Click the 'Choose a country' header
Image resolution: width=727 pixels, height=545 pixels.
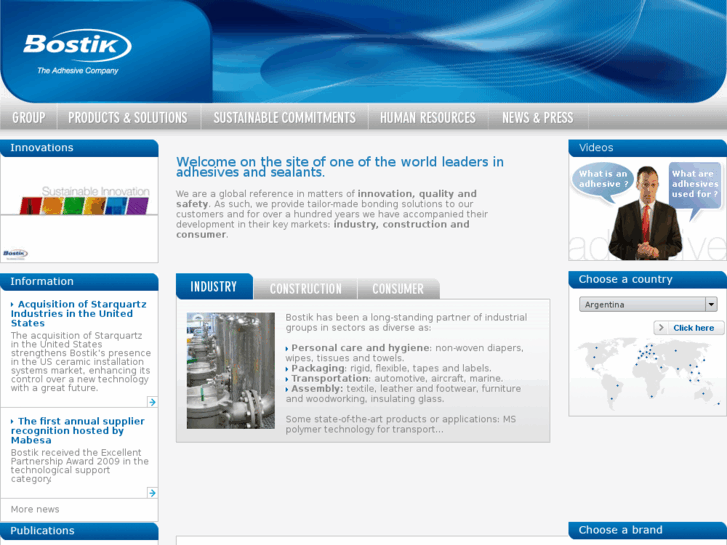point(647,280)
